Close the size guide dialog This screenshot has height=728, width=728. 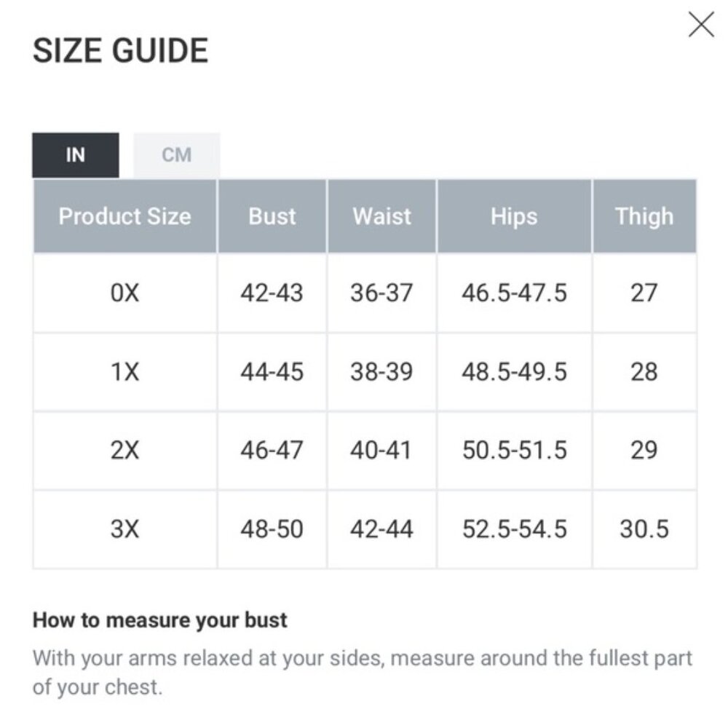coord(701,24)
